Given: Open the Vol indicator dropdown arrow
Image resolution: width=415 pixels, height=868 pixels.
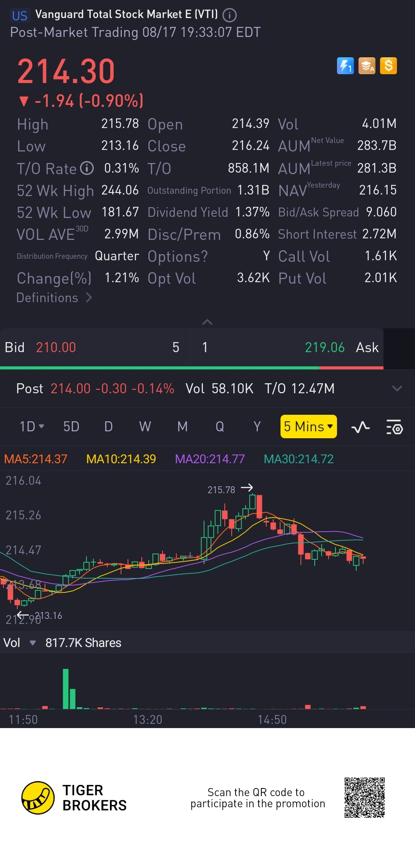Looking at the screenshot, I should (33, 643).
